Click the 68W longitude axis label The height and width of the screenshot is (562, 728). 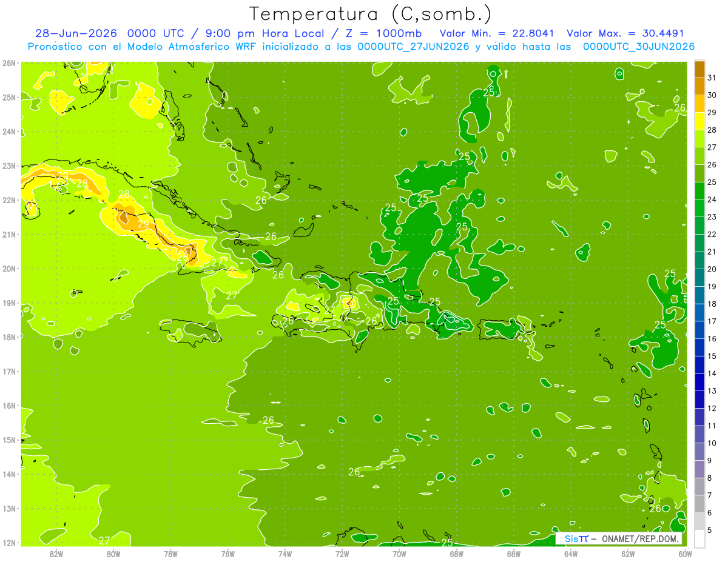click(x=456, y=554)
